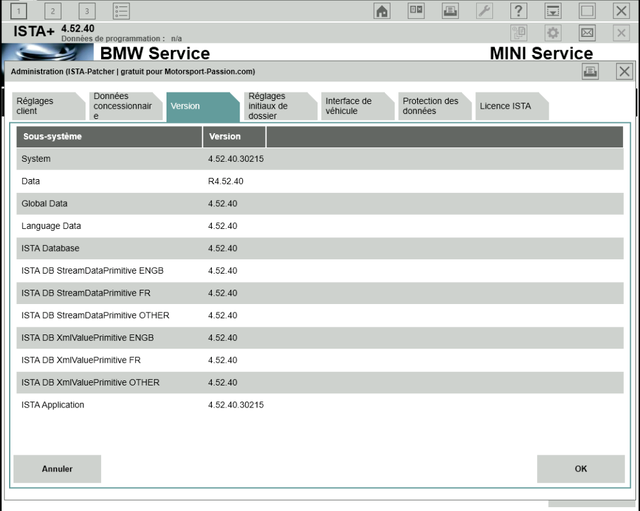Open Réglages initiaux de dossier tab
Screen dimensions: 640x511
tap(280, 106)
